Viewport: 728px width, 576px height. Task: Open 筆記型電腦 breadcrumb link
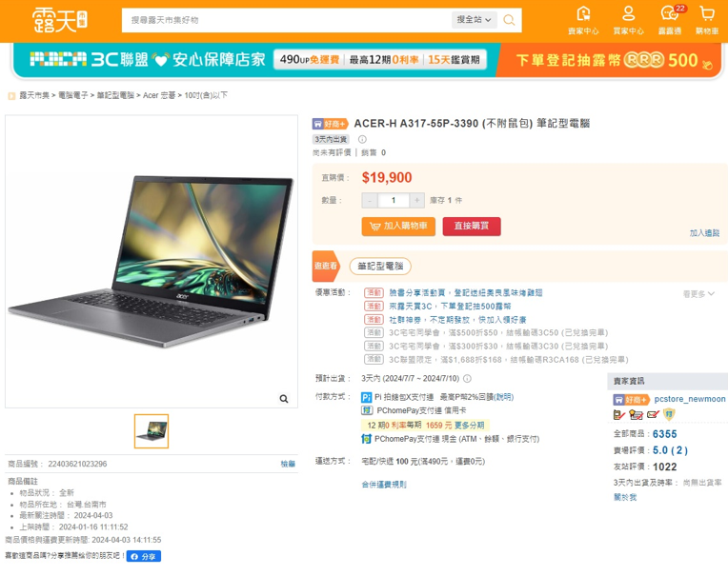tap(115, 95)
